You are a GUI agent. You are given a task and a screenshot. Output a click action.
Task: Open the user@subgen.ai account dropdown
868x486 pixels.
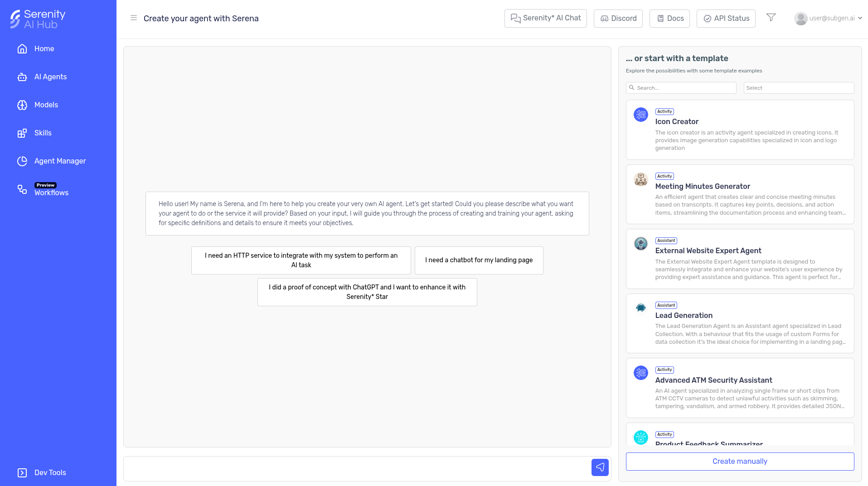(x=828, y=19)
